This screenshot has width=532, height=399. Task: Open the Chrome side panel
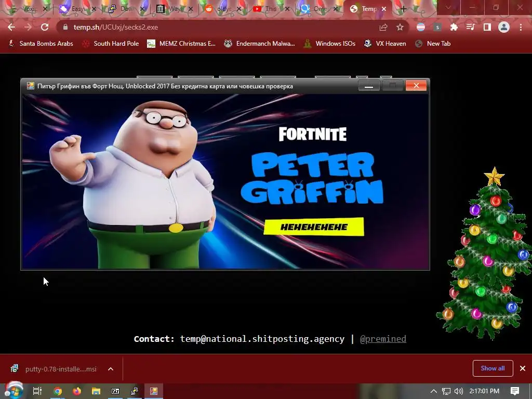click(487, 27)
